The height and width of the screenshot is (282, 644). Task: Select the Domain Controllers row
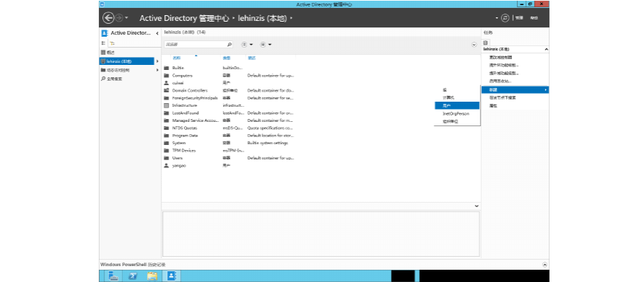(321, 90)
